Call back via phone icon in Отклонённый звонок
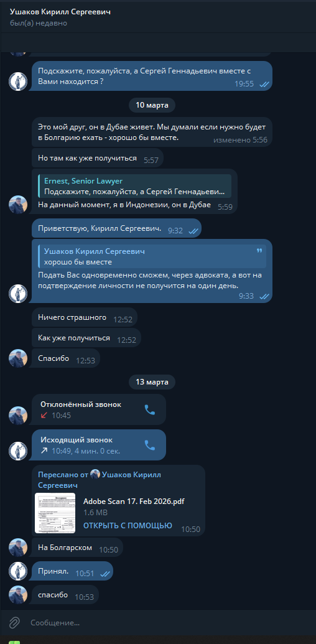Viewport: 316px width, 644px height. (x=150, y=409)
